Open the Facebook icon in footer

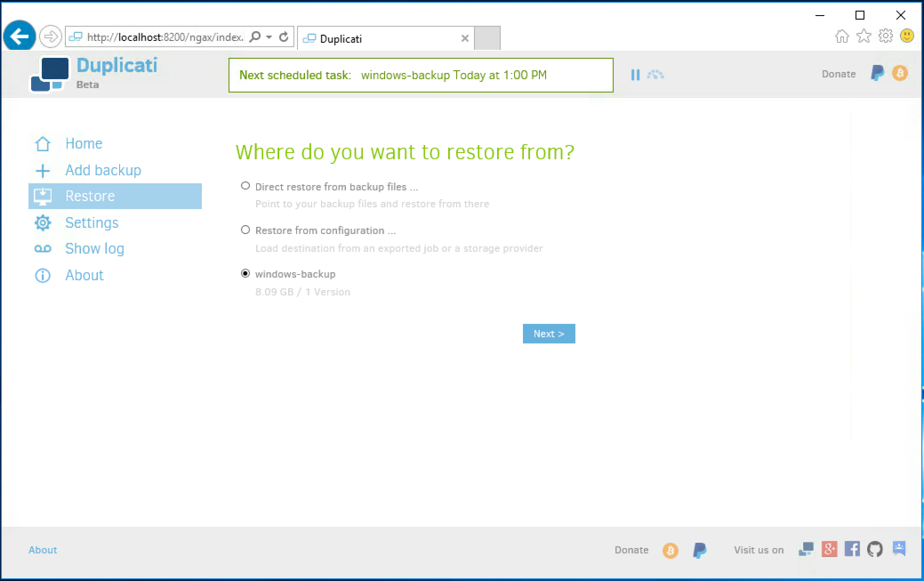click(852, 549)
